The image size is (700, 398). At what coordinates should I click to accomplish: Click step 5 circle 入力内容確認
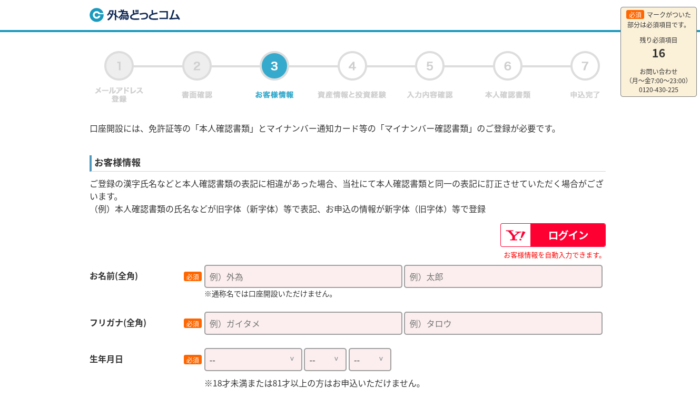point(429,66)
